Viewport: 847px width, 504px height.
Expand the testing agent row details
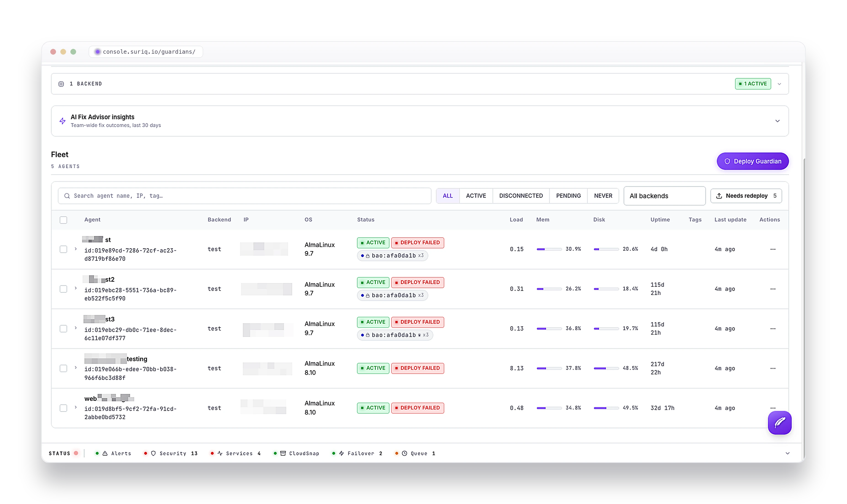point(76,368)
